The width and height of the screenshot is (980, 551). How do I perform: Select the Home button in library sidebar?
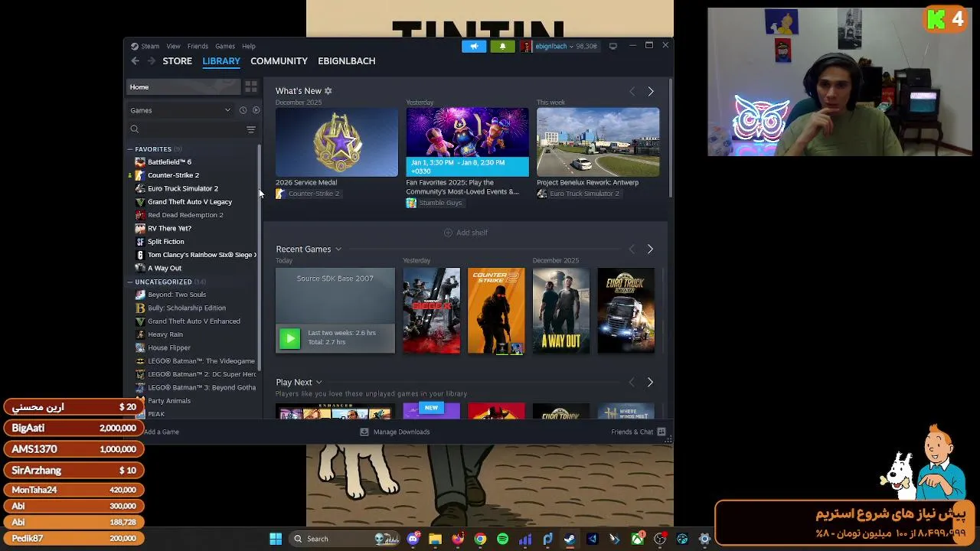tap(182, 87)
